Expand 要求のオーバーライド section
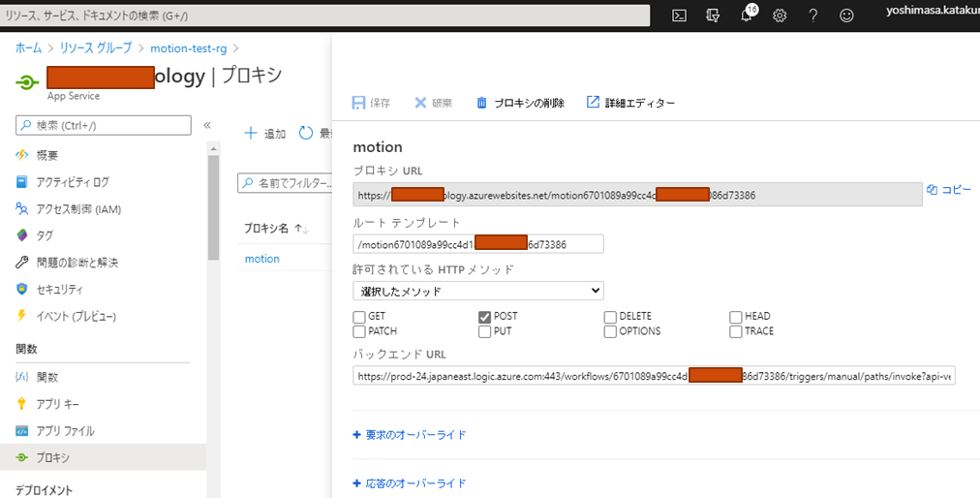The width and height of the screenshot is (980, 498). tap(410, 435)
